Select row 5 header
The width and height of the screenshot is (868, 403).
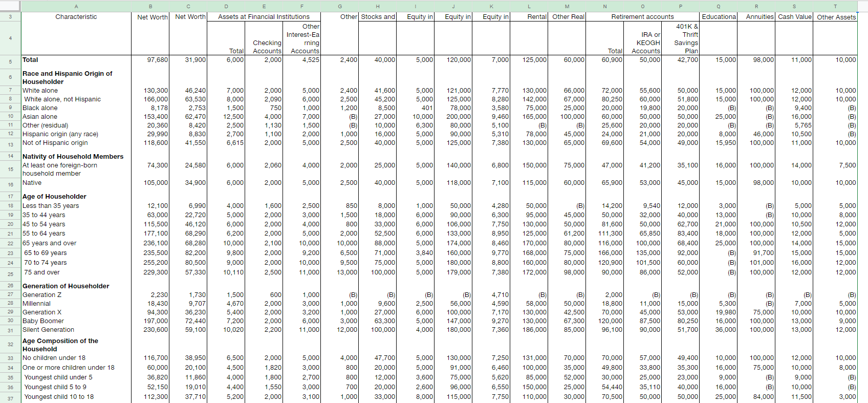[x=10, y=61]
